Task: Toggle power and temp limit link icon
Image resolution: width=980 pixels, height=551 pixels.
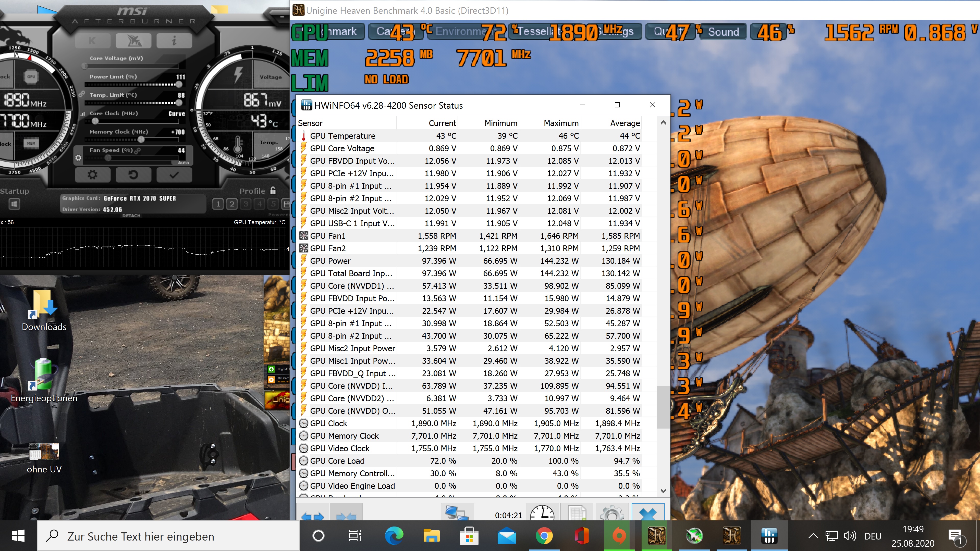Action: tap(81, 94)
